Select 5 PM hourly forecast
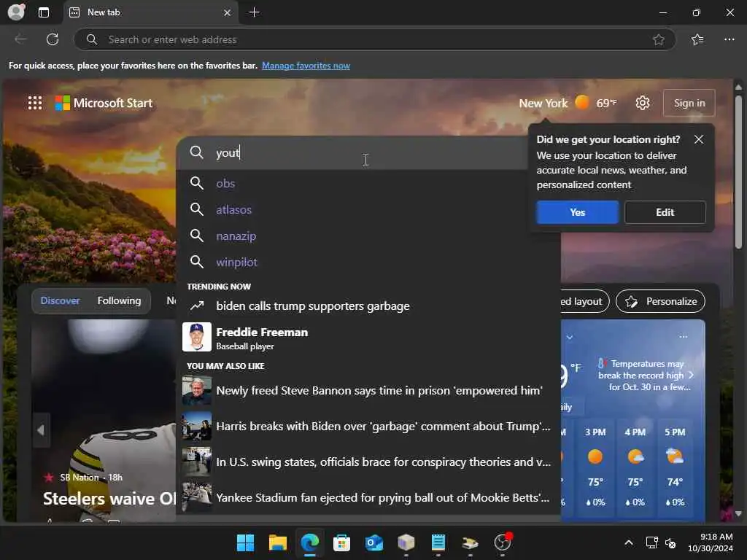 pos(675,467)
